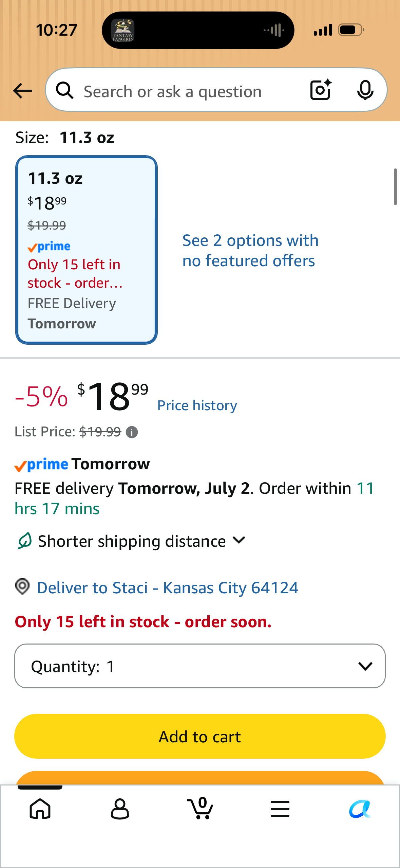This screenshot has height=868, width=400.
Task: Open the hamburger menu icon
Action: 280,809
